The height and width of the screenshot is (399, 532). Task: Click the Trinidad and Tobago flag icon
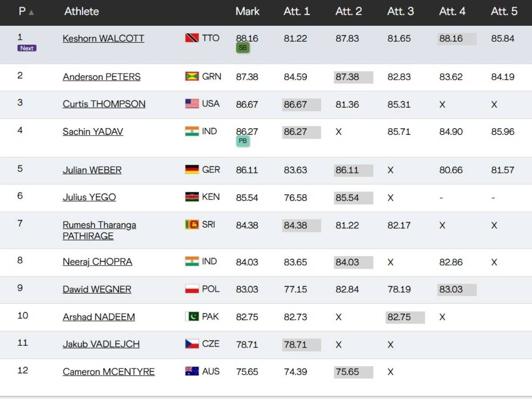192,38
